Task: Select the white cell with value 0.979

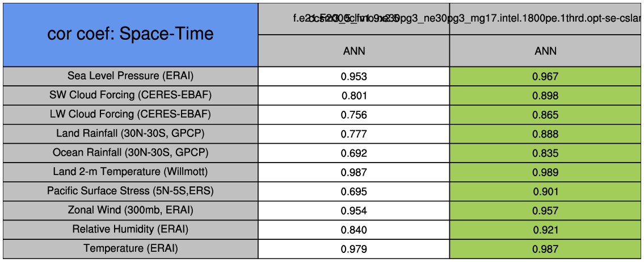Action: 354,249
